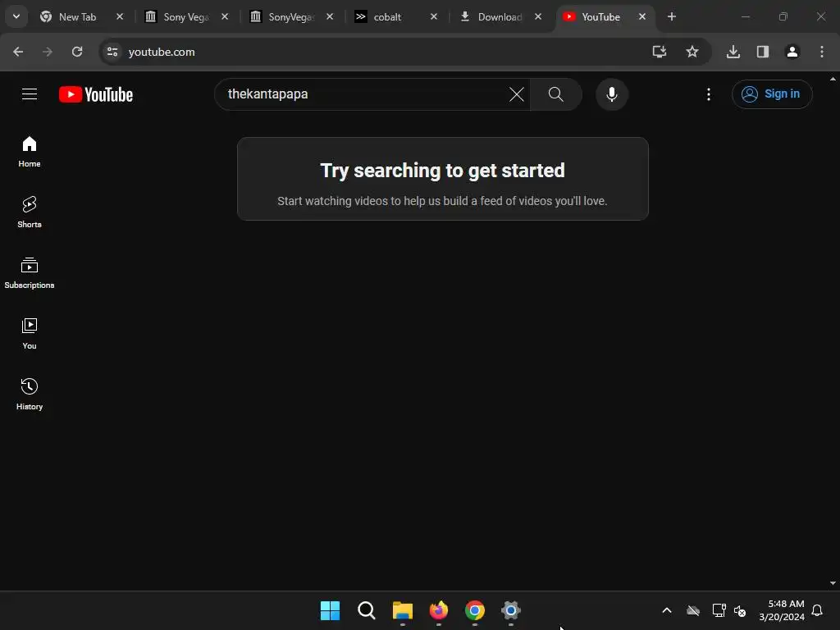The width and height of the screenshot is (840, 630).
Task: Bookmark this page with the star
Action: (692, 52)
